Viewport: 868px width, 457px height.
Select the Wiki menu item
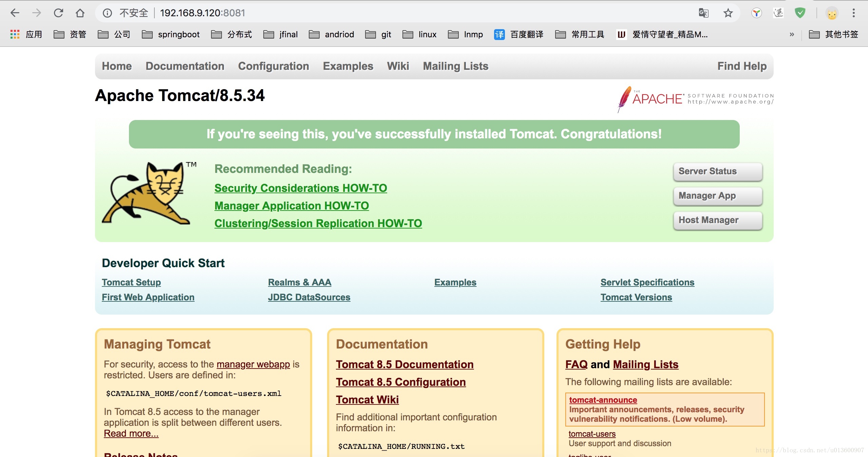[398, 66]
